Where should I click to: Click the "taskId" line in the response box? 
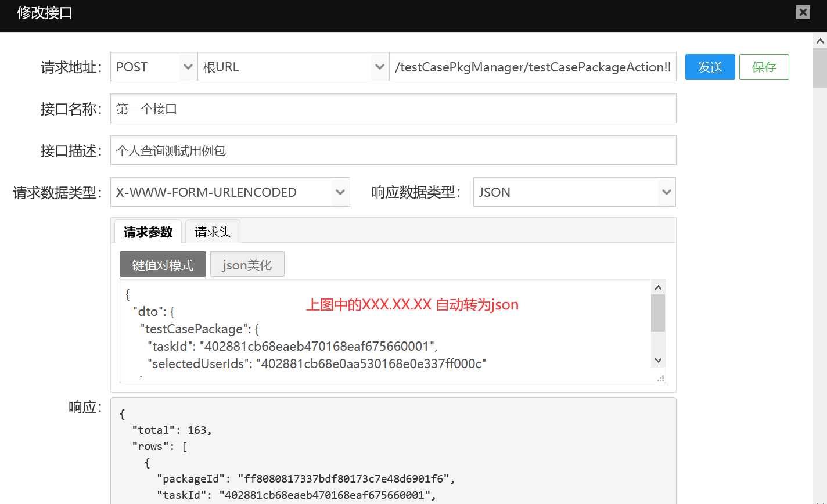tap(296, 495)
